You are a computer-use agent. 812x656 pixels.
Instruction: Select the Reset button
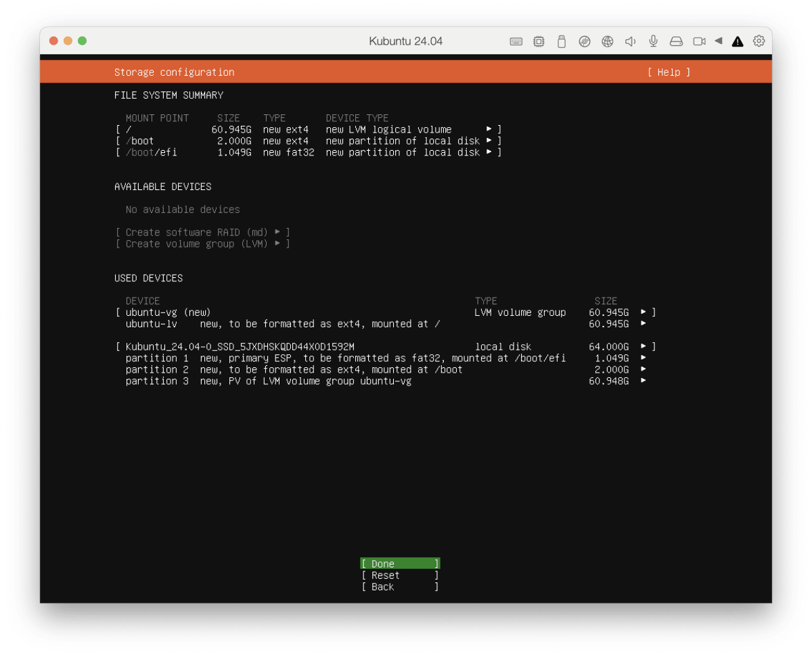(x=400, y=575)
